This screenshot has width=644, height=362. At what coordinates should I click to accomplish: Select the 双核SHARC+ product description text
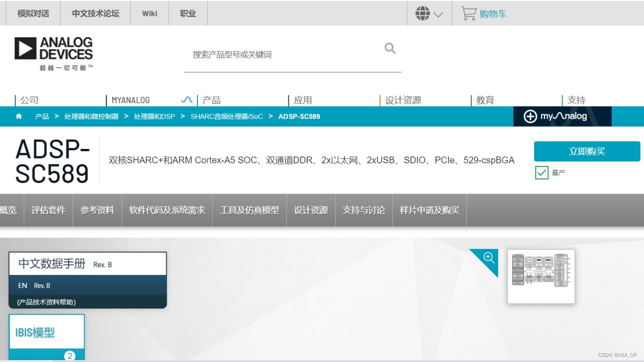coord(312,161)
